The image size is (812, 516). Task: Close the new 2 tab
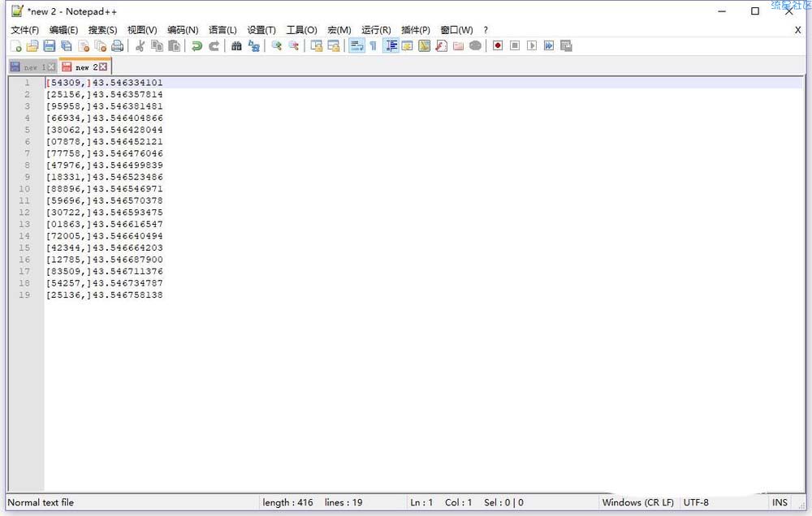(103, 67)
